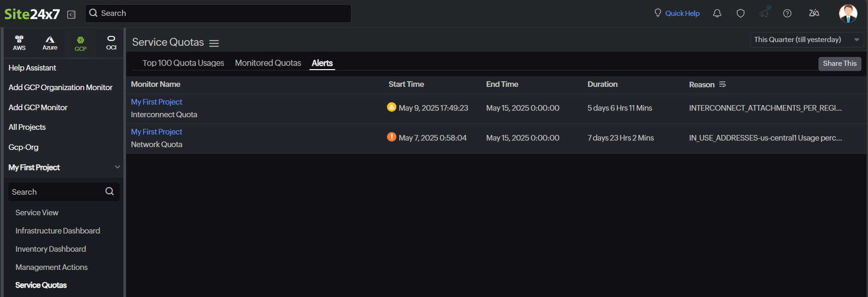868x297 pixels.
Task: Open the announcements megaphone icon
Action: [x=764, y=14]
